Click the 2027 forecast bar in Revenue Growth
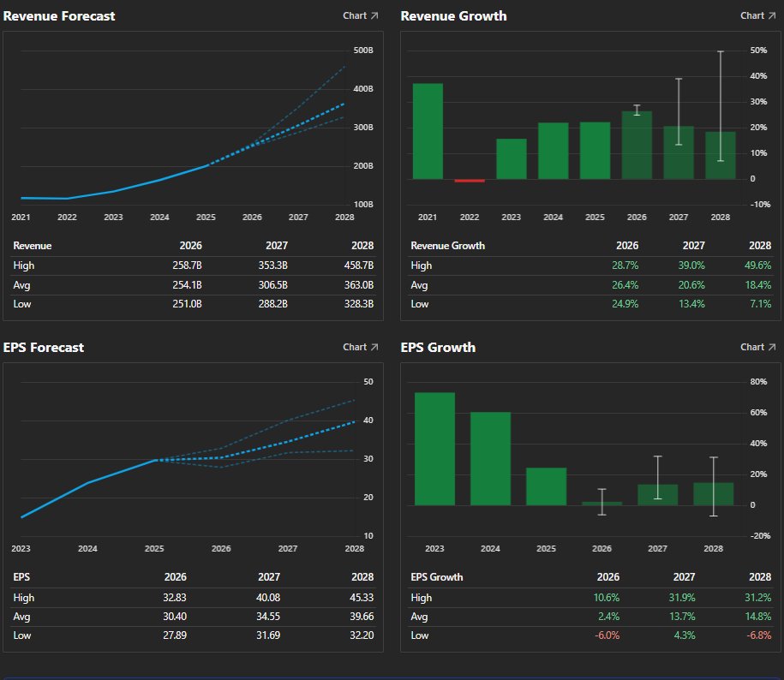This screenshot has width=784, height=680. (x=679, y=152)
